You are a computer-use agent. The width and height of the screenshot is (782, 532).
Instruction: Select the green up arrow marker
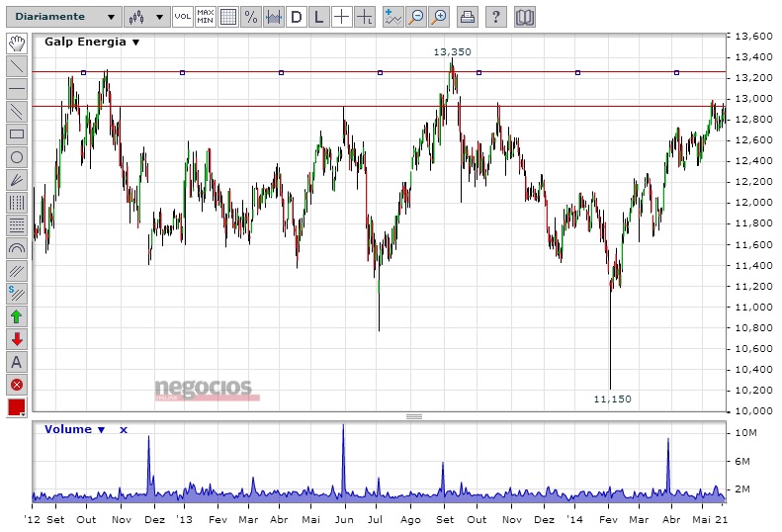[x=17, y=316]
